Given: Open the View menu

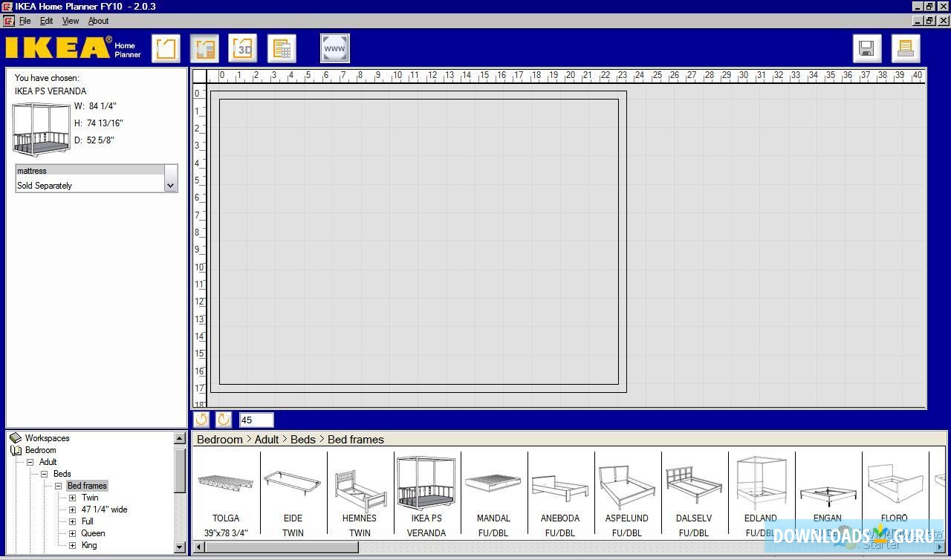Looking at the screenshot, I should tap(70, 21).
